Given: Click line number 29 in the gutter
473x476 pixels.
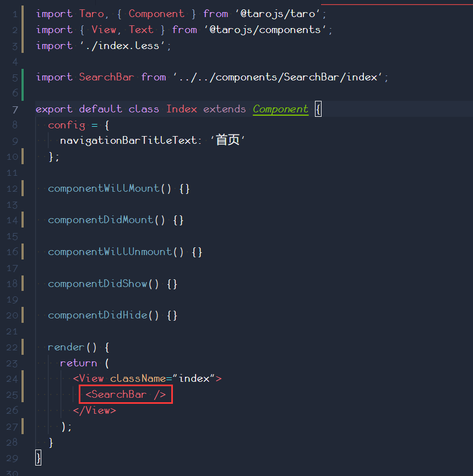Looking at the screenshot, I should click(12, 458).
